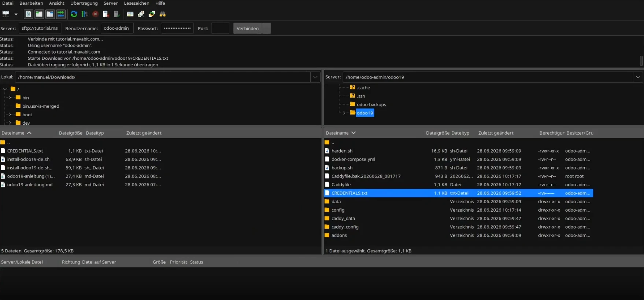Viewport: 644px width, 300px height.
Task: Toggle the transfer queue display
Action: pos(61,14)
